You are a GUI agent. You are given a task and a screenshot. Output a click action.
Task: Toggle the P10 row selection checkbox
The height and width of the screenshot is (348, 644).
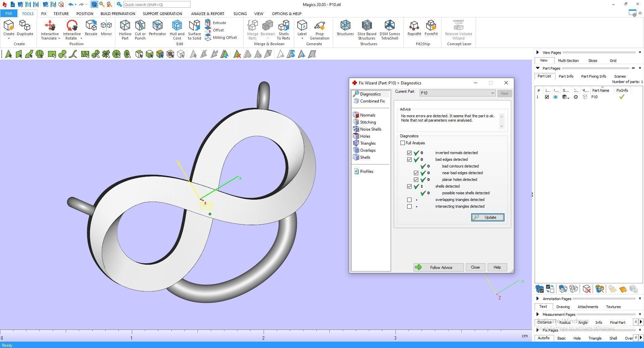(547, 97)
